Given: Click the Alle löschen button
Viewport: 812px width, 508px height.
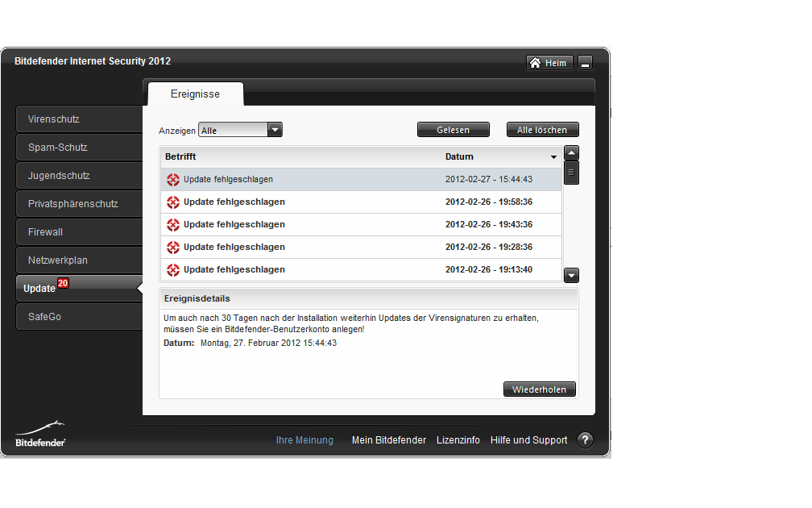Looking at the screenshot, I should tap(542, 130).
